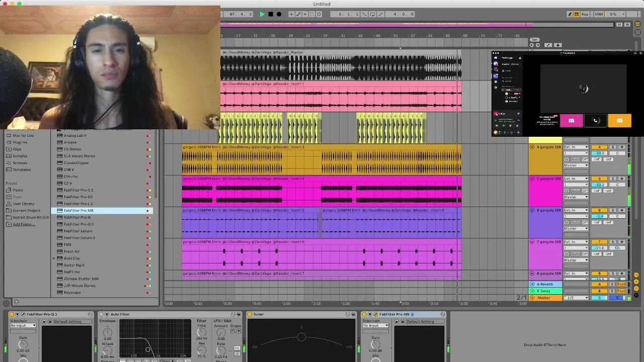
Task: Toggle the Computer MIDI Keyboard icon
Action: coord(577,14)
